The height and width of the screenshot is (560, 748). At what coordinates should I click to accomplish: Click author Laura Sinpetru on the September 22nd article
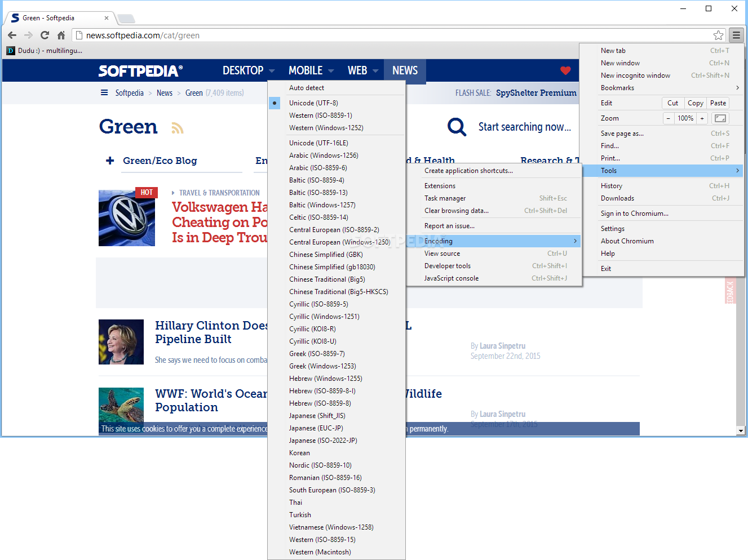502,346
